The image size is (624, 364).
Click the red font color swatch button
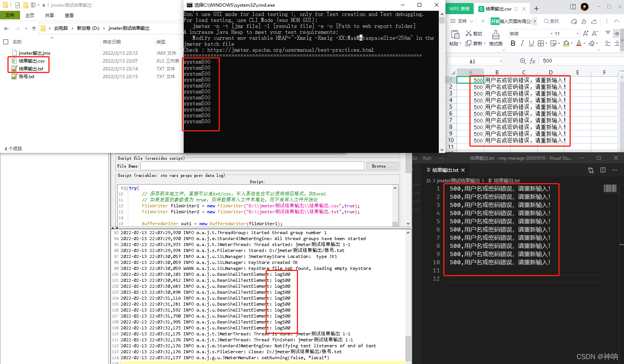click(579, 44)
